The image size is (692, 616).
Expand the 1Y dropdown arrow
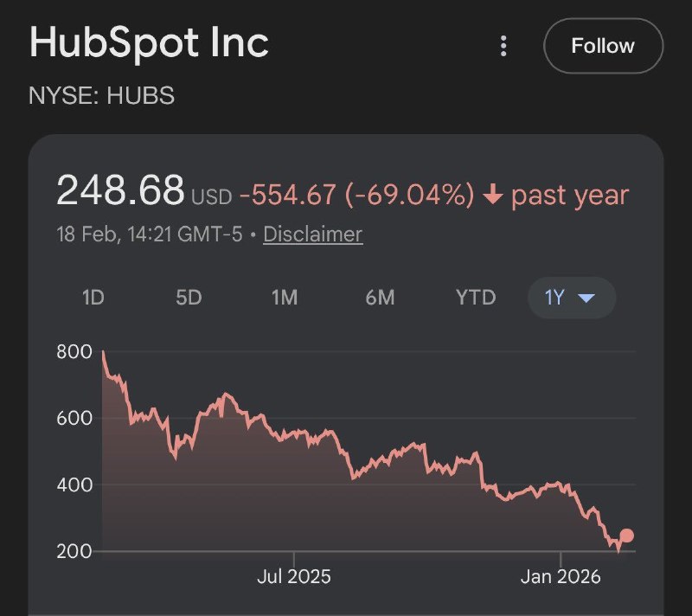[586, 298]
